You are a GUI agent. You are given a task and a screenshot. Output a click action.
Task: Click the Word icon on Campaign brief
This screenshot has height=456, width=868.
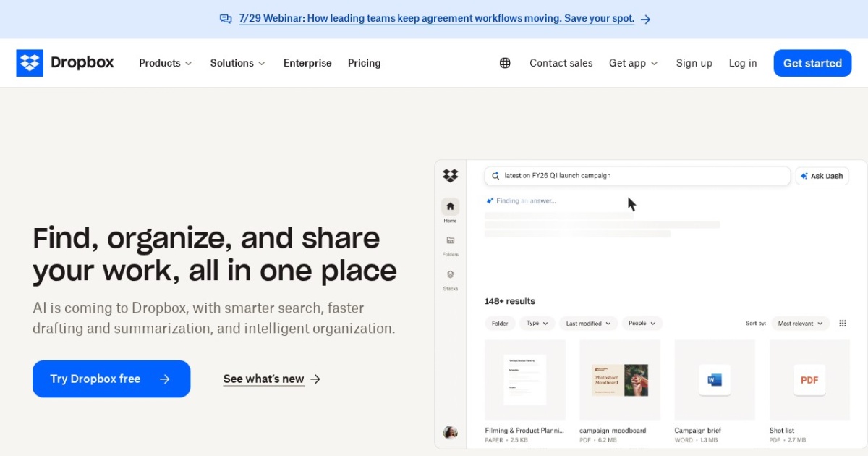pos(715,379)
